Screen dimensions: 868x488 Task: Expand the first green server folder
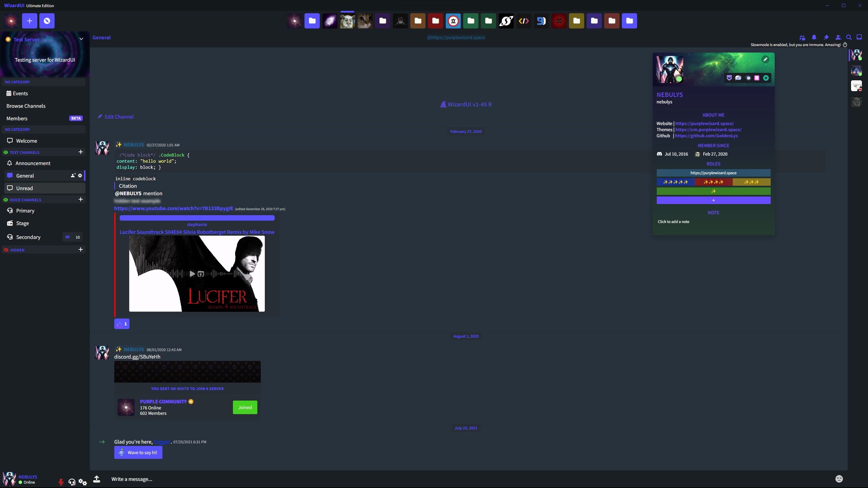471,21
